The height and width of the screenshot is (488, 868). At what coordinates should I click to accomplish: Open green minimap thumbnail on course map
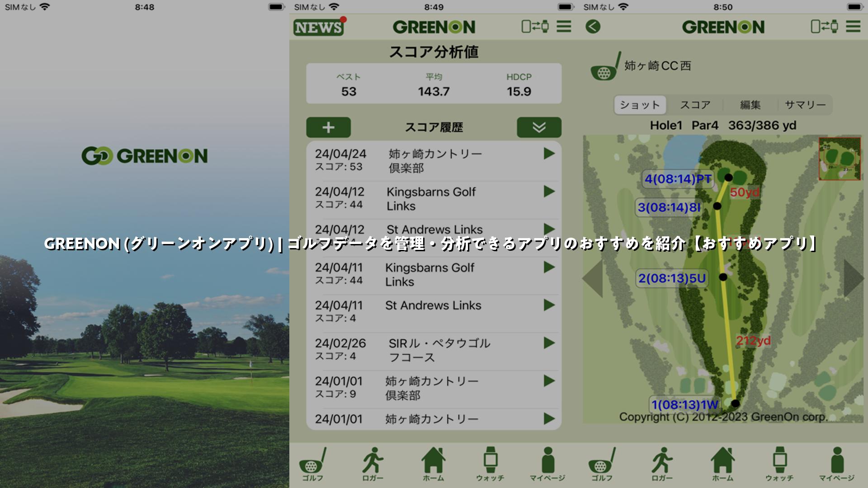click(840, 159)
